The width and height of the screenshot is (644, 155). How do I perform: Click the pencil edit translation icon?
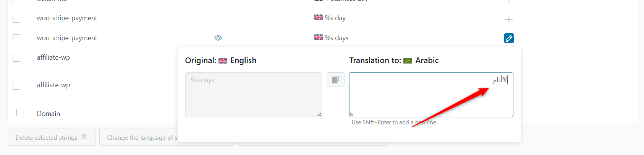click(509, 38)
